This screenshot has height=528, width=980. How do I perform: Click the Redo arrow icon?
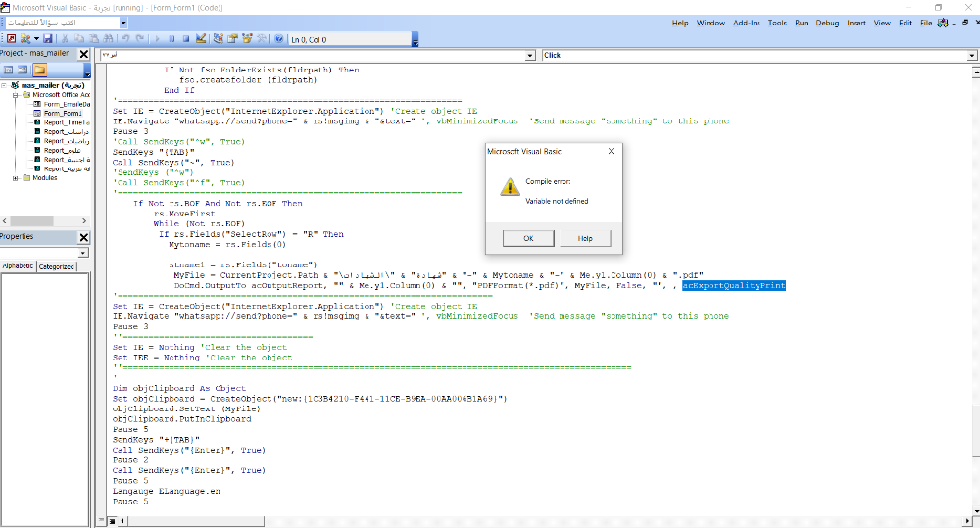click(140, 39)
